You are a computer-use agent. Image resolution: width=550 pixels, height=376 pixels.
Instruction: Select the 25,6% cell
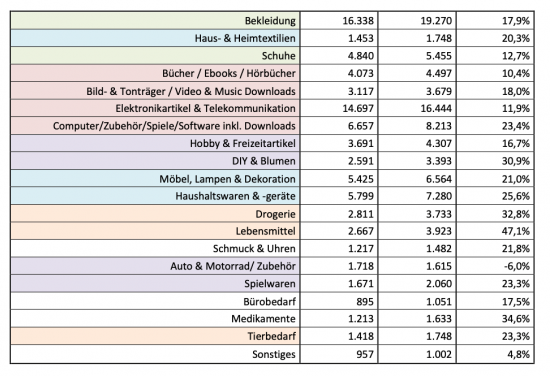click(516, 196)
